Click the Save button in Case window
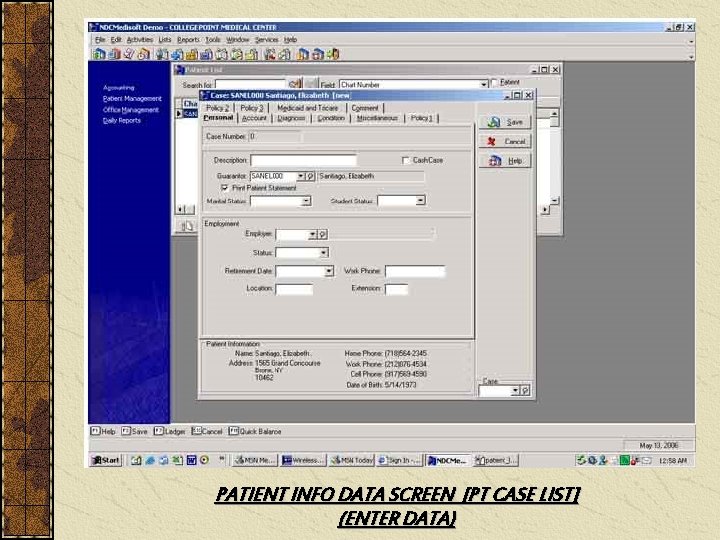The height and width of the screenshot is (540, 720). (x=505, y=122)
